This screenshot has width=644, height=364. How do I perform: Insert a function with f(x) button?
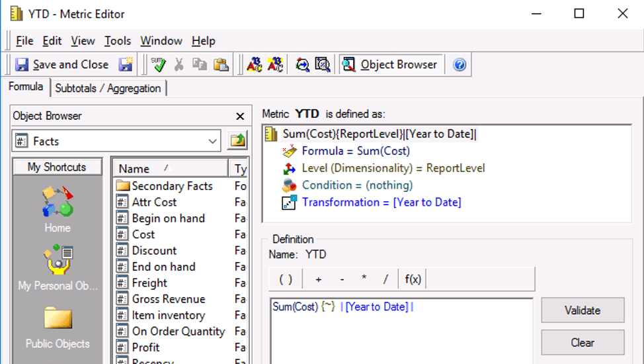[x=413, y=279]
